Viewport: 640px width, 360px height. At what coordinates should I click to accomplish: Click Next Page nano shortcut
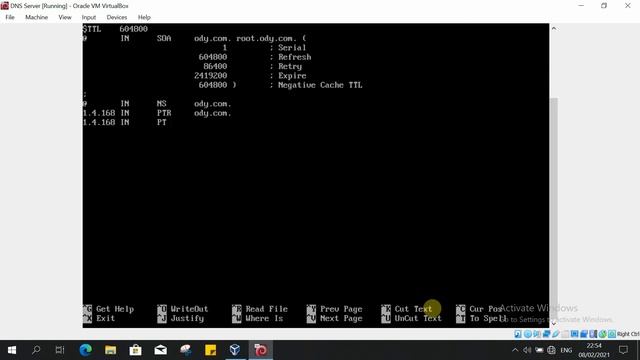341,318
